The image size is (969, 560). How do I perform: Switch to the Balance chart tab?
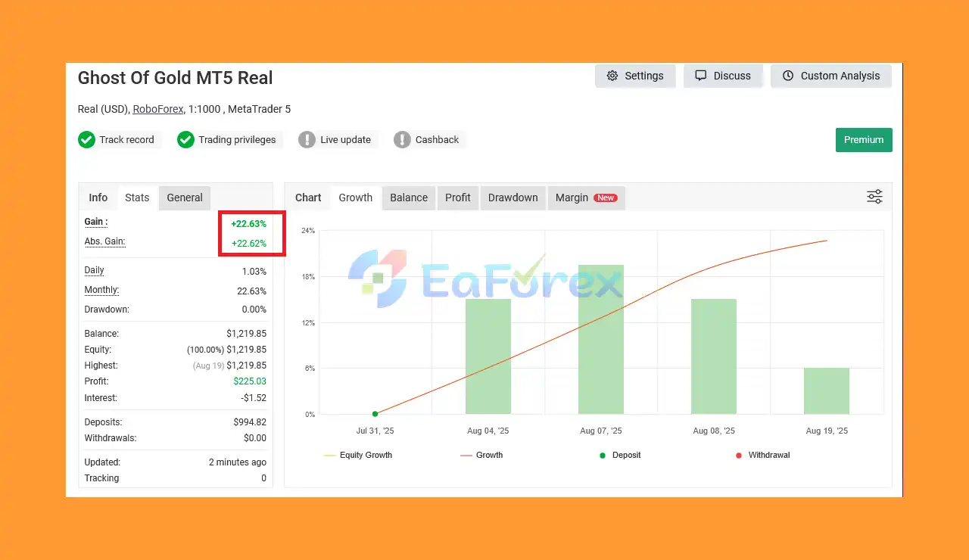click(x=409, y=198)
